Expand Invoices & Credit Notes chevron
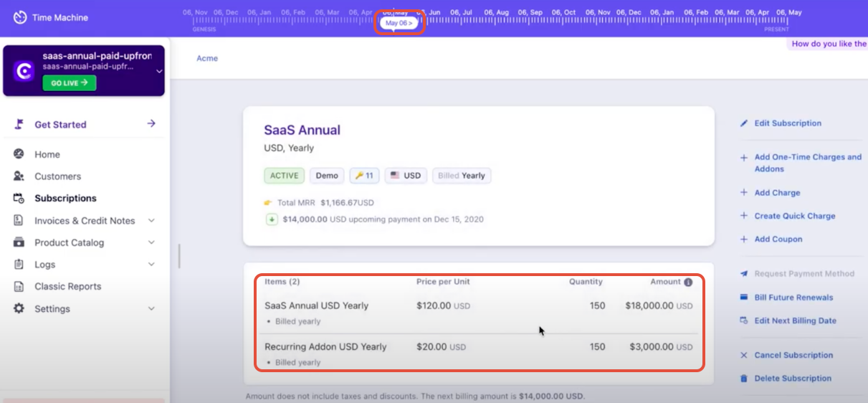This screenshot has width=868, height=403. 151,221
